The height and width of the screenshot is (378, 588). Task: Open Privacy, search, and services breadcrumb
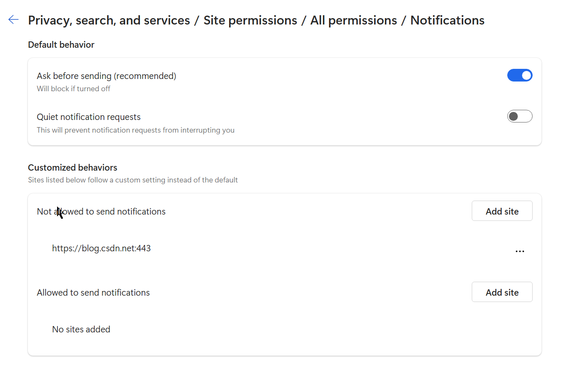click(109, 20)
